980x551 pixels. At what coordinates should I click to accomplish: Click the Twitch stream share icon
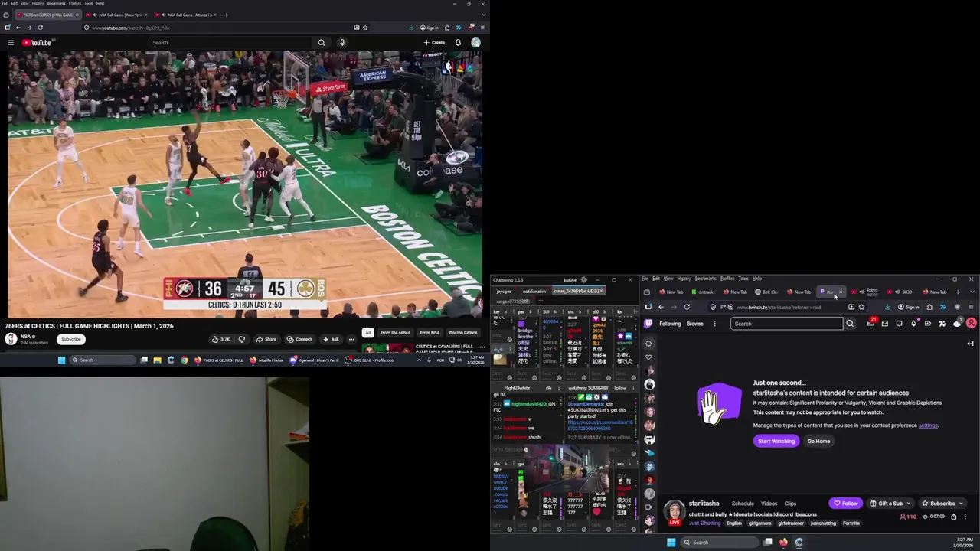[953, 517]
